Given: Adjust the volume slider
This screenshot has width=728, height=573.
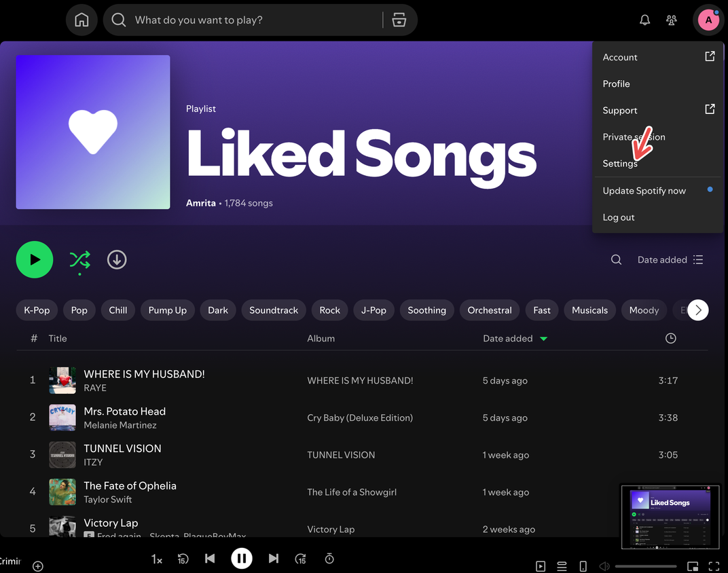Looking at the screenshot, I should tap(646, 566).
